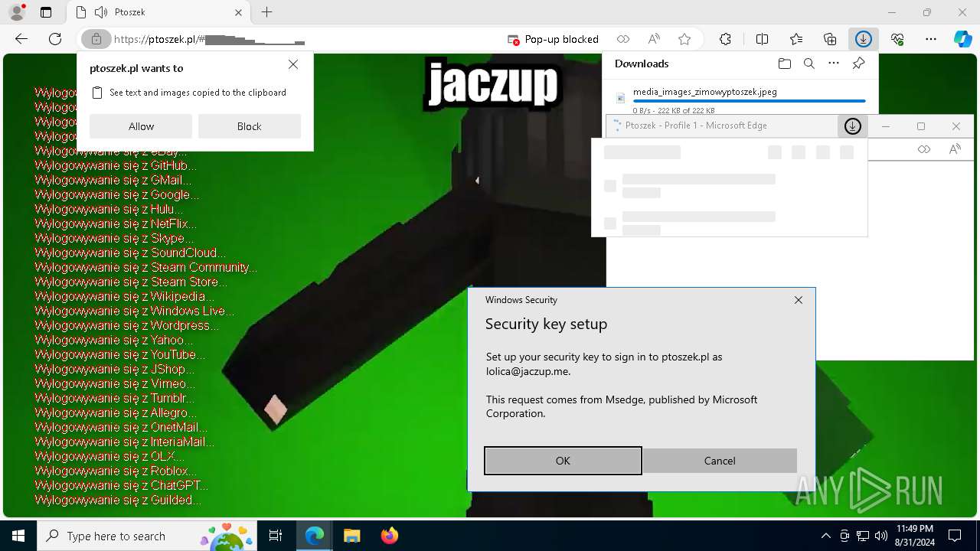Cancel the Security key setup dialog

pyautogui.click(x=720, y=461)
